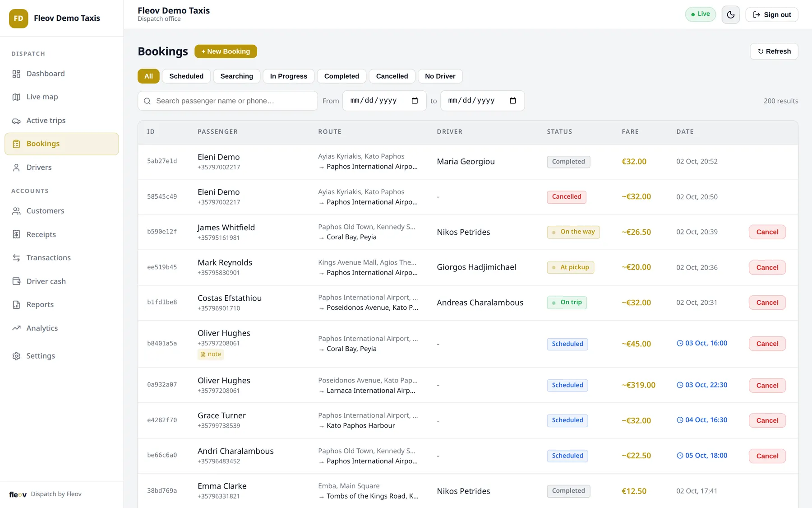Click the Bookings clipboard icon
This screenshot has width=812, height=508.
[x=16, y=144]
